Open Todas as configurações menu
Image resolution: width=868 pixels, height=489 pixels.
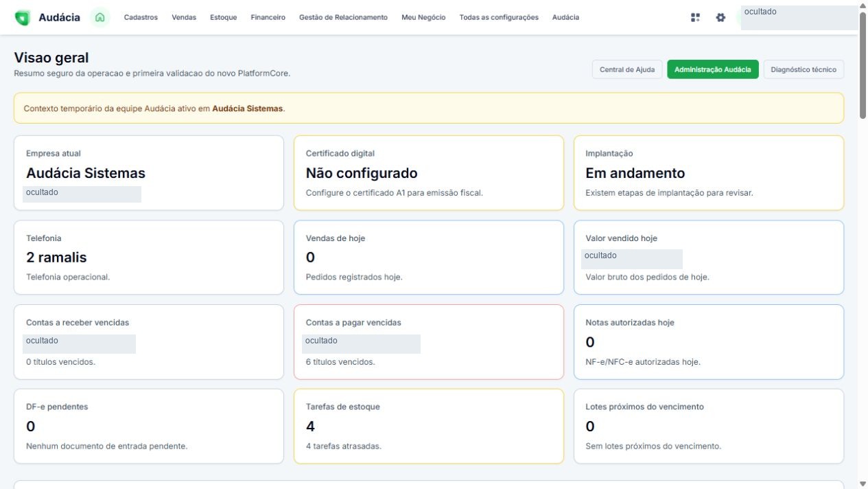tap(499, 17)
